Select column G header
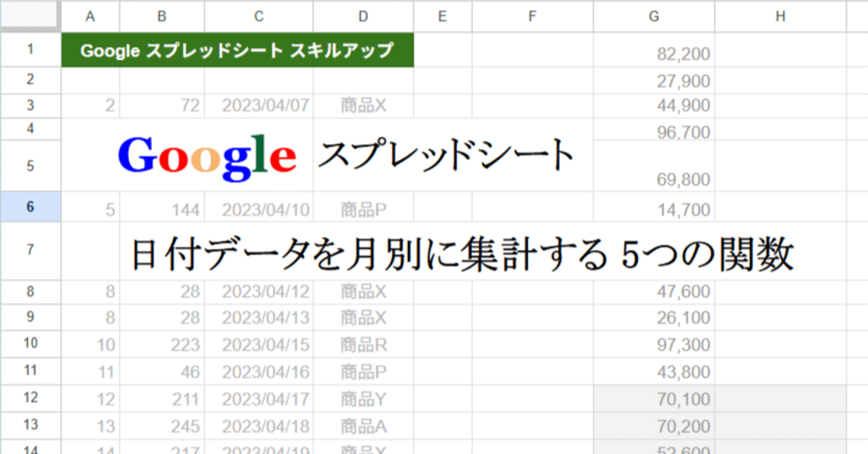This screenshot has width=868, height=454. (x=654, y=16)
